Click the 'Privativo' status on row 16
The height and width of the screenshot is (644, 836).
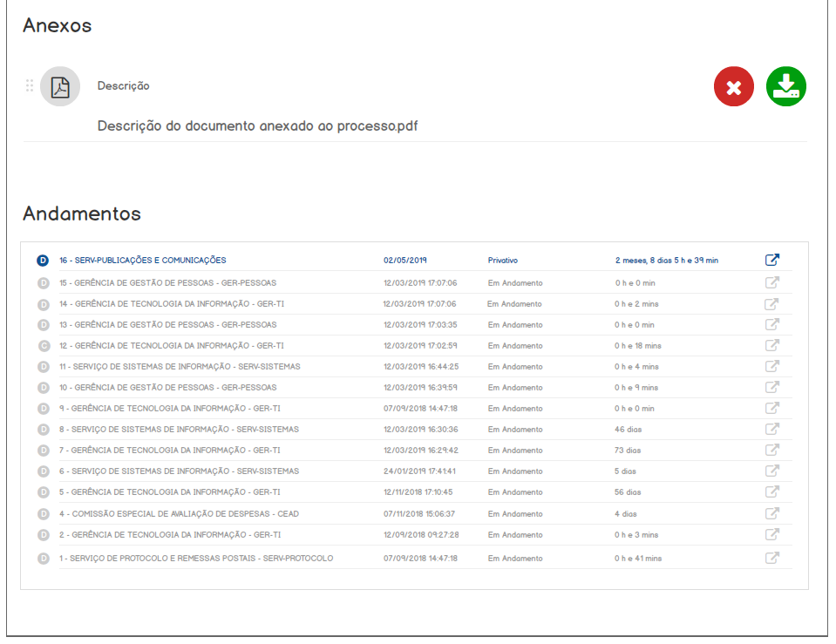[502, 260]
